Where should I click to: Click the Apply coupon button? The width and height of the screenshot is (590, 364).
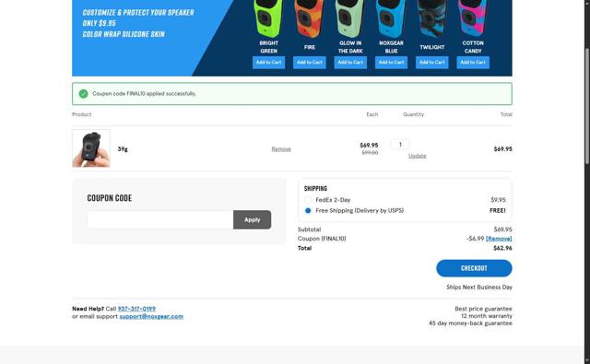pos(252,219)
